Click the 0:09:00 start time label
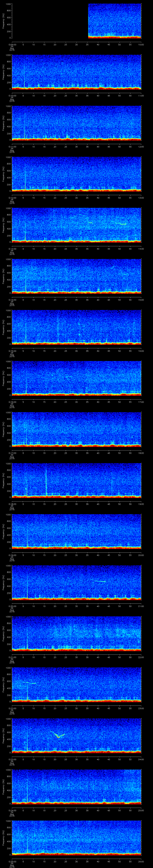Viewport: 153px width, 868px height. (x=12, y=44)
